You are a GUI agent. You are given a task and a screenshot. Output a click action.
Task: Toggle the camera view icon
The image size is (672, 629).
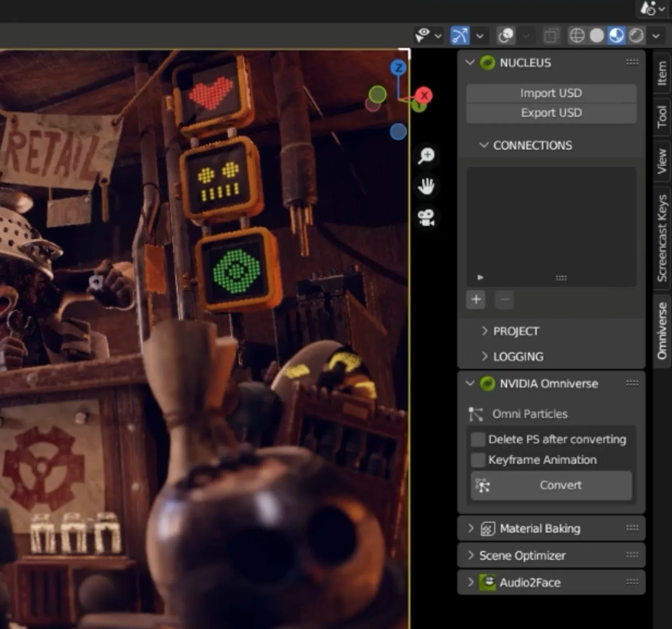(x=427, y=218)
